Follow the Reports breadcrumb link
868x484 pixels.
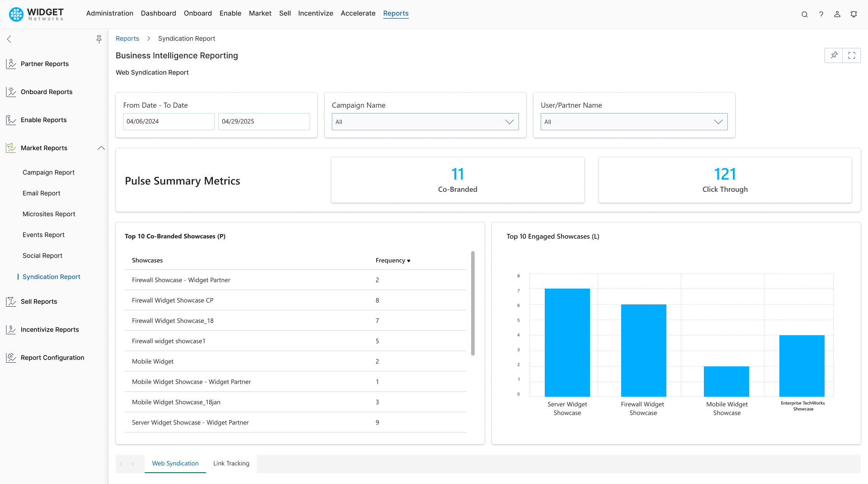tap(127, 38)
